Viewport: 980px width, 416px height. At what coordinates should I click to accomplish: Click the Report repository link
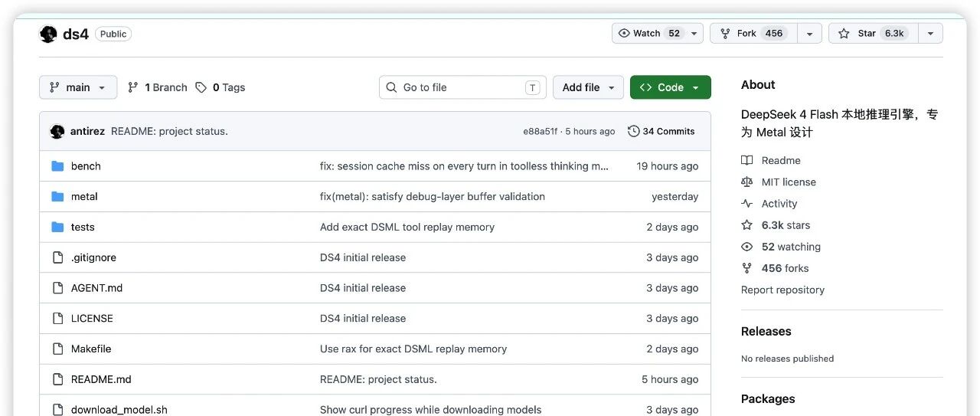click(782, 290)
